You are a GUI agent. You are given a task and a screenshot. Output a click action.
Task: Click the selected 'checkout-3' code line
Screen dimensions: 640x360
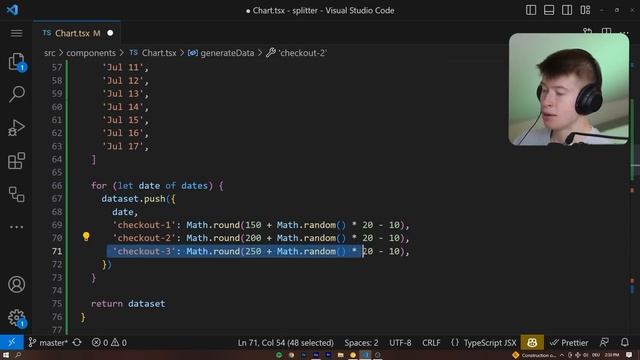pyautogui.click(x=261, y=251)
